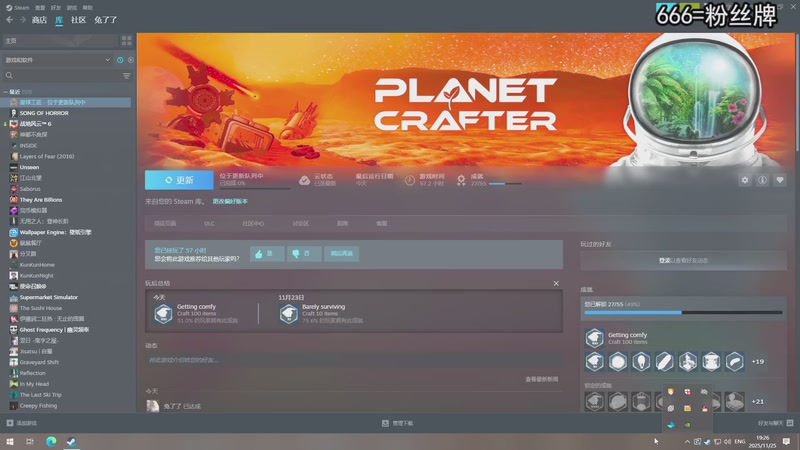Open the Windows notification center icon
This screenshot has width=800, height=450.
coord(786,441)
